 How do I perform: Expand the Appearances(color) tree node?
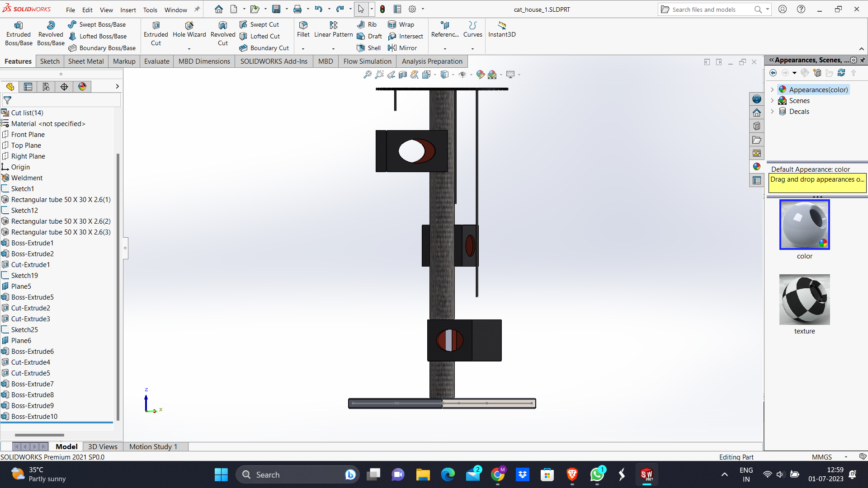point(772,90)
